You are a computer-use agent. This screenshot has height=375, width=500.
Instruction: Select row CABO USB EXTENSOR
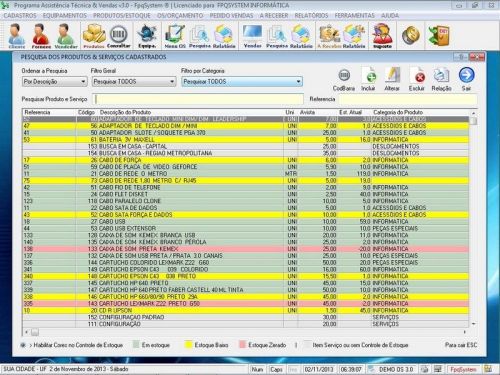tap(246, 228)
